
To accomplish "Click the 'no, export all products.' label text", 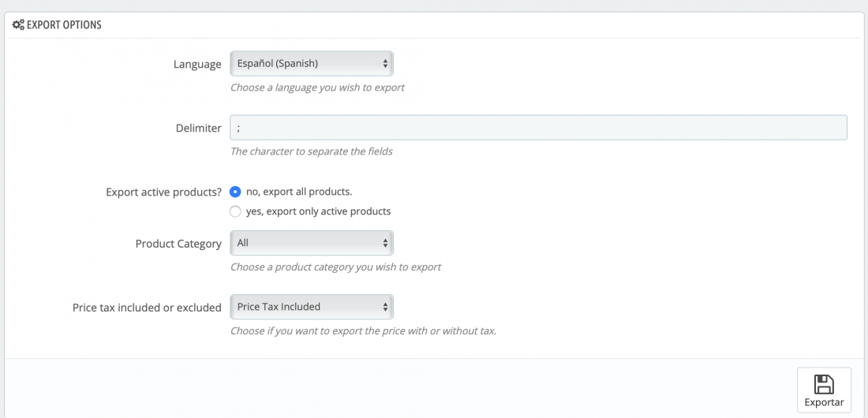I will (x=299, y=192).
